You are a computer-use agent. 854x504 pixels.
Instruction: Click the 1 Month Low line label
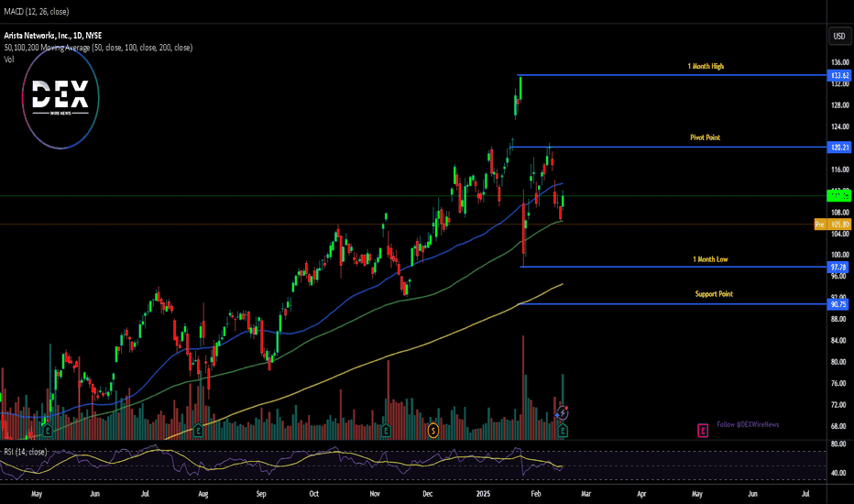[x=710, y=259]
